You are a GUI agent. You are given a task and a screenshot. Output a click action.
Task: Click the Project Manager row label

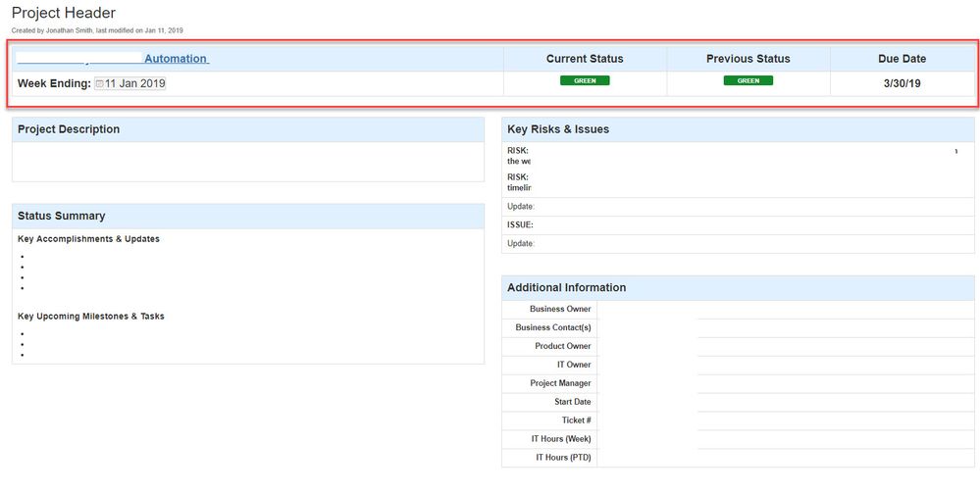pos(560,383)
